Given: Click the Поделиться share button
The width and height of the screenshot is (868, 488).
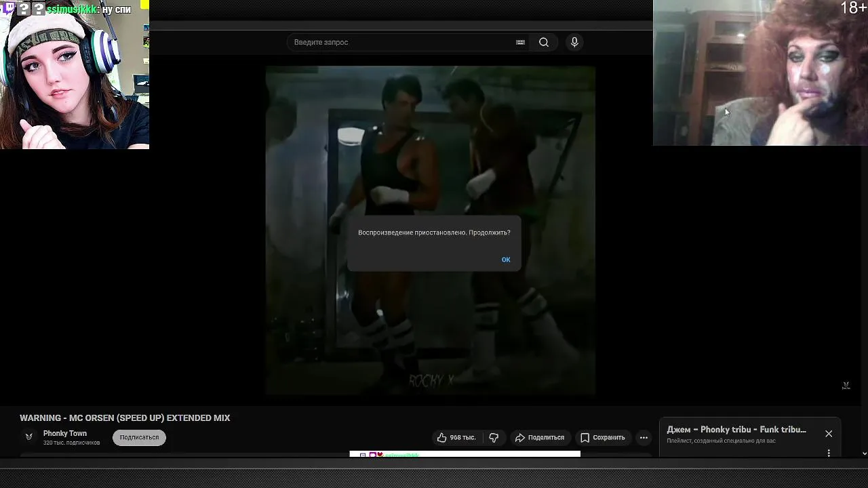Looking at the screenshot, I should click(x=540, y=438).
